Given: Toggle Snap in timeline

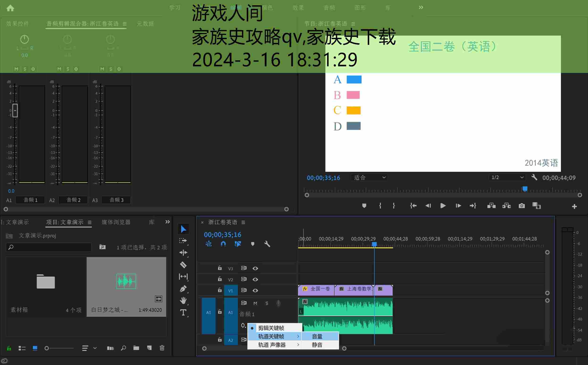Looking at the screenshot, I should click(x=223, y=244).
